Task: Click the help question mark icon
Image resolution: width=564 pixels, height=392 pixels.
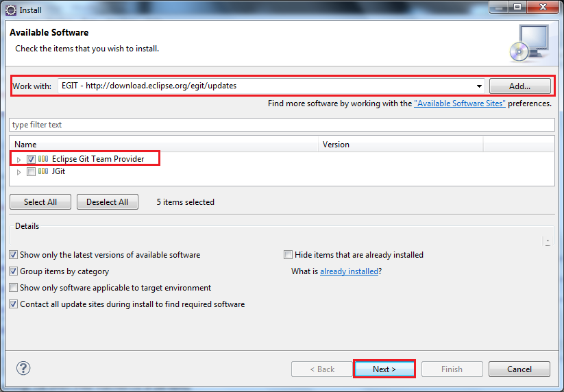Action: (x=23, y=368)
